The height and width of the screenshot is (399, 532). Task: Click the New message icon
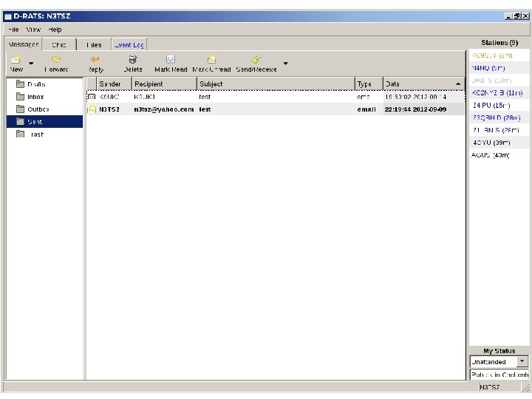[16, 60]
